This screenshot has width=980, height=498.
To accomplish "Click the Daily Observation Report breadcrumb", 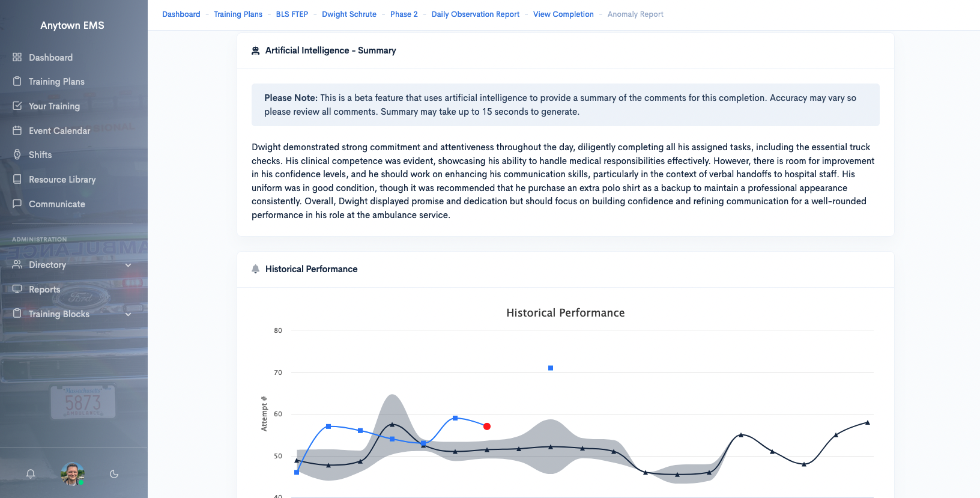I will (x=475, y=14).
